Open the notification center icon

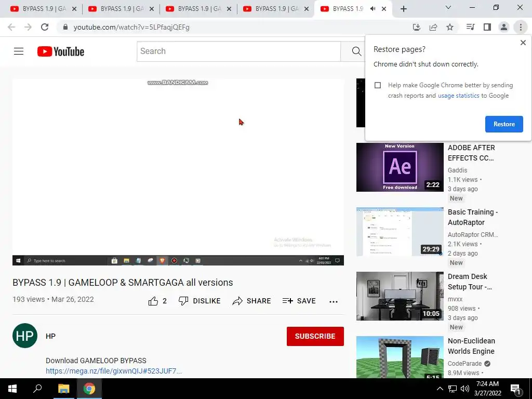[x=515, y=390]
